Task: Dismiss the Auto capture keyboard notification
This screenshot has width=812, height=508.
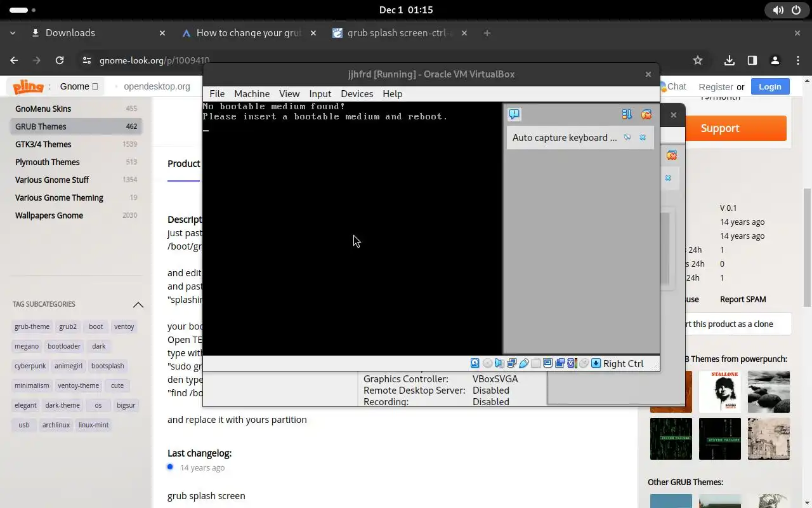Action: coord(643,137)
